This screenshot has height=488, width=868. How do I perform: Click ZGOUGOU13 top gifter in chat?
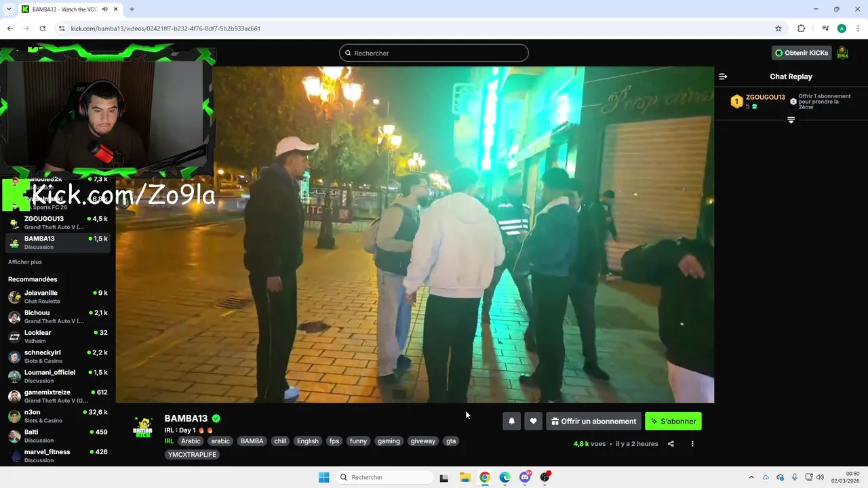click(x=765, y=97)
